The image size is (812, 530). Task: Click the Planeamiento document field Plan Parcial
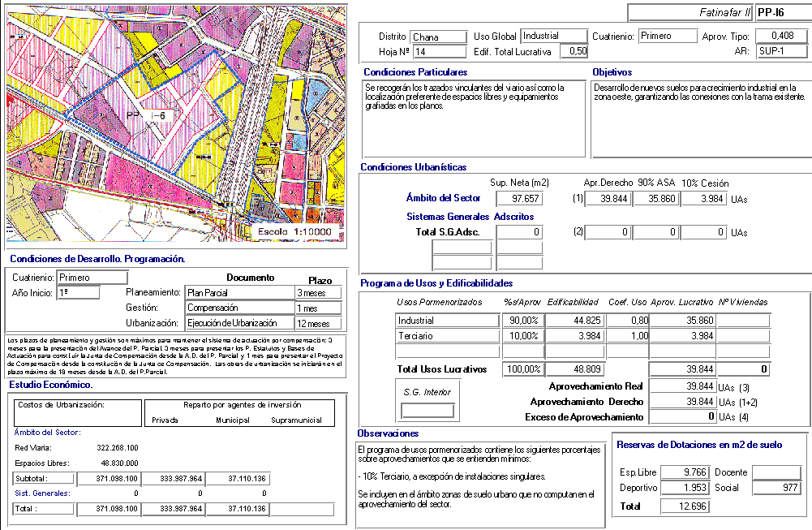[x=238, y=293]
